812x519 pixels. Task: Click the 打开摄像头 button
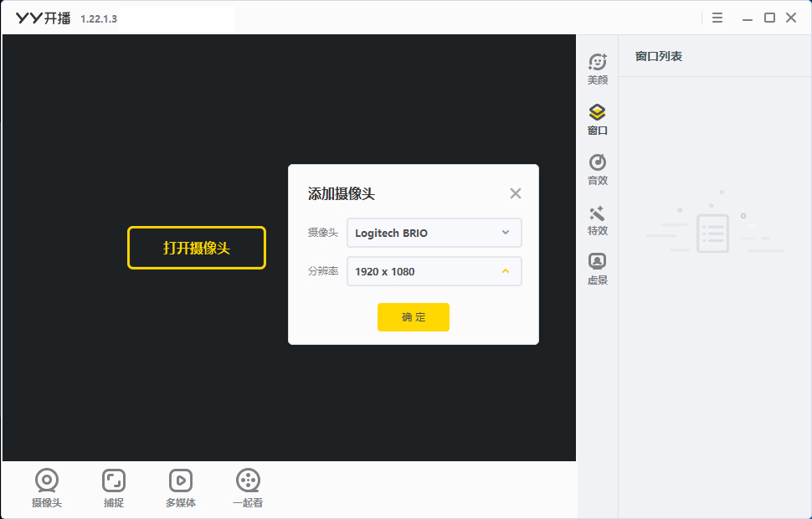coord(196,248)
